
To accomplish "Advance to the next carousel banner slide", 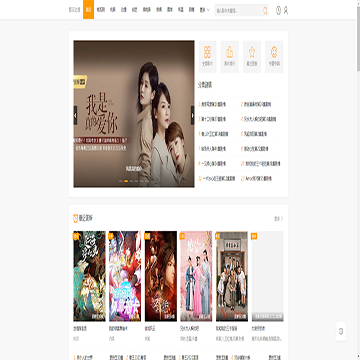I will click(x=192, y=115).
